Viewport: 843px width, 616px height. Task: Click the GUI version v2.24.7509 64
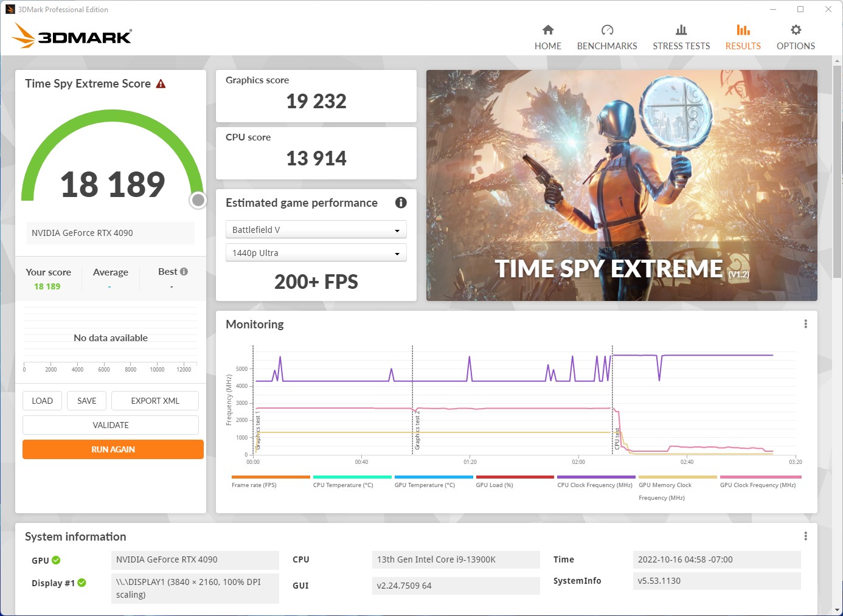pyautogui.click(x=456, y=586)
